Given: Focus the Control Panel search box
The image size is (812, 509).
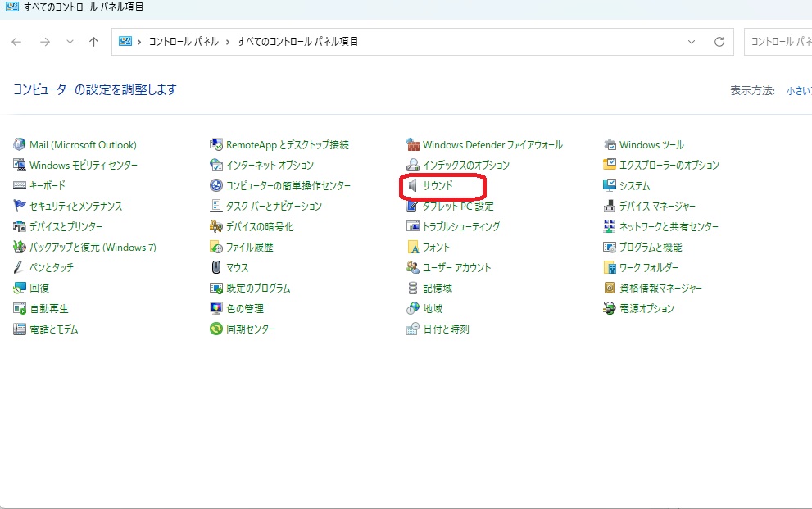Looking at the screenshot, I should click(778, 42).
